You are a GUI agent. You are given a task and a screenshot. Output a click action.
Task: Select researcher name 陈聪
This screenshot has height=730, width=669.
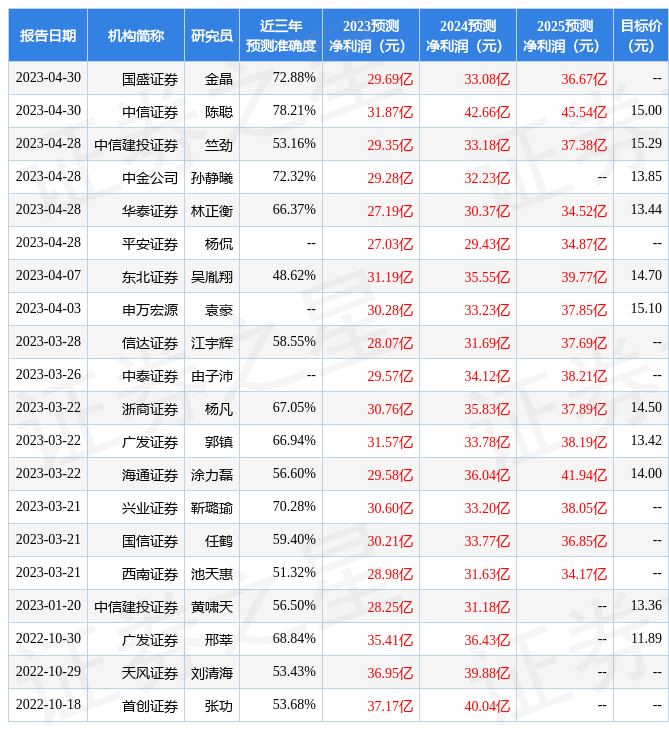pos(219,112)
